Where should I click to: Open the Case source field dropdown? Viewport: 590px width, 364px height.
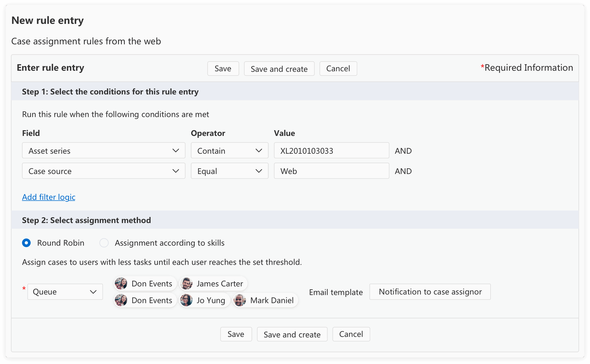coord(104,171)
